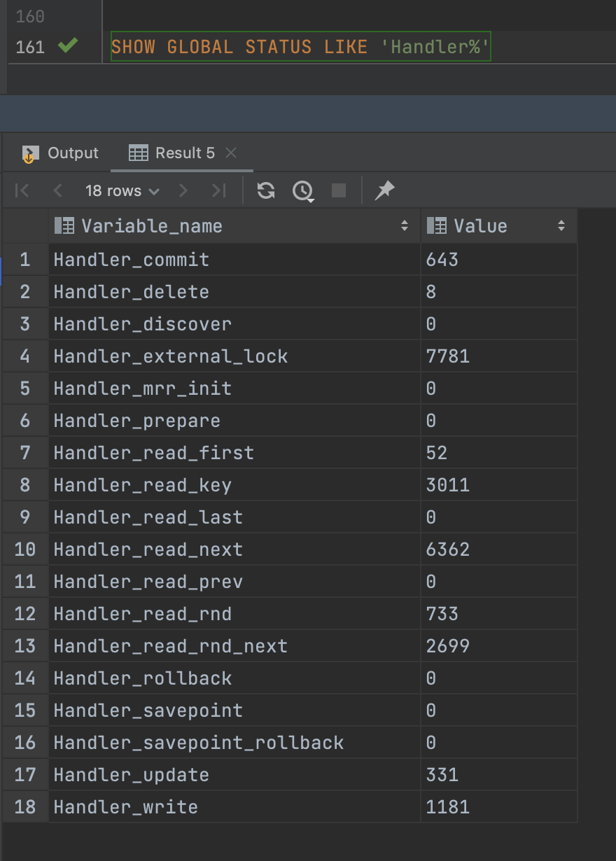Click the SHOW GLOBAL STATUS query text

tap(301, 47)
